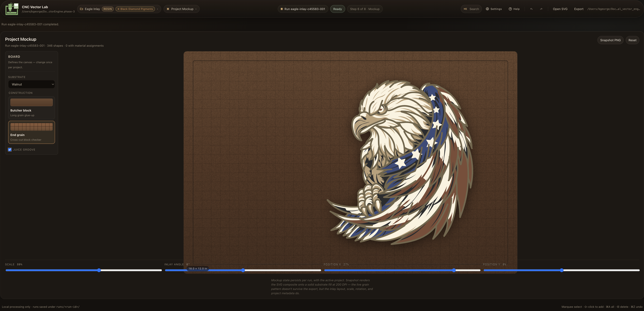Click the Scale slider handle
Viewport: 644px width, 311px height.
click(99, 270)
